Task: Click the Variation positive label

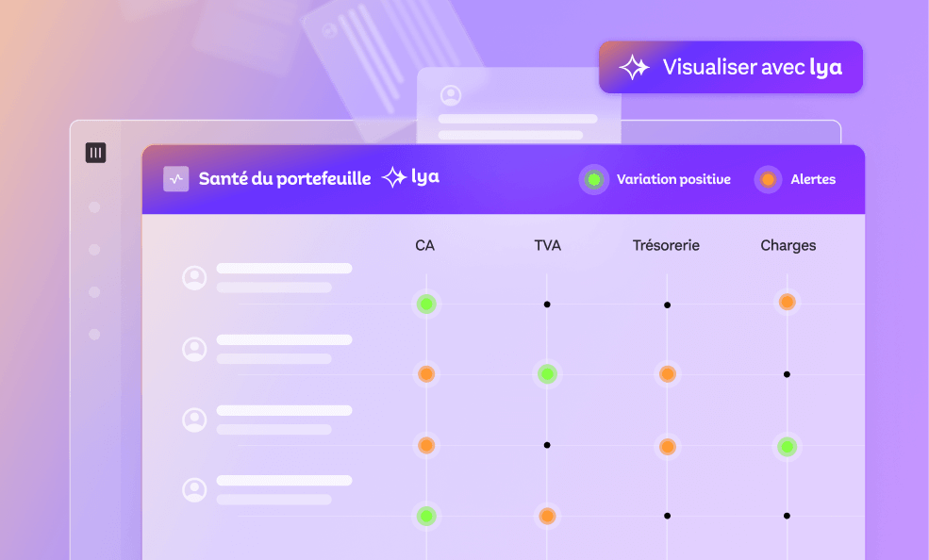Action: tap(673, 179)
